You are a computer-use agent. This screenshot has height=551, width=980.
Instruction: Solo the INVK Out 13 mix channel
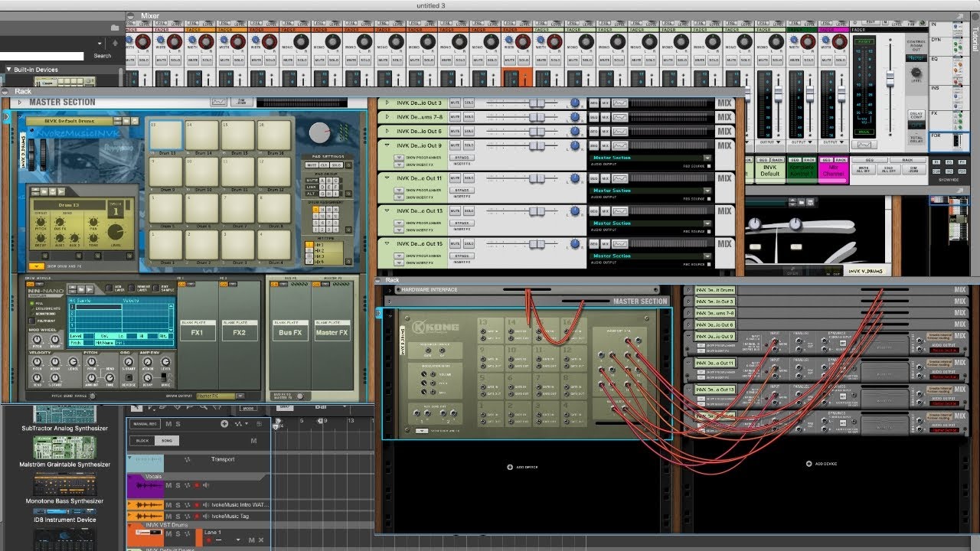469,211
